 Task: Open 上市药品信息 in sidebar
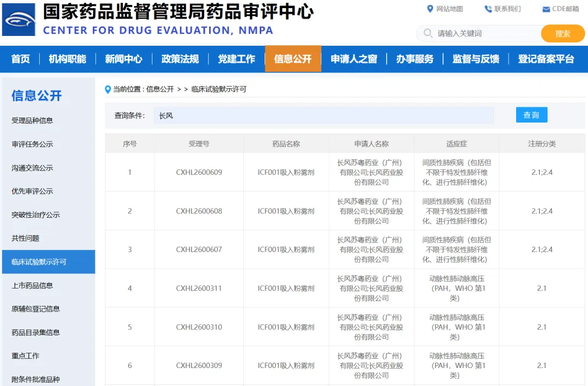pos(32,285)
